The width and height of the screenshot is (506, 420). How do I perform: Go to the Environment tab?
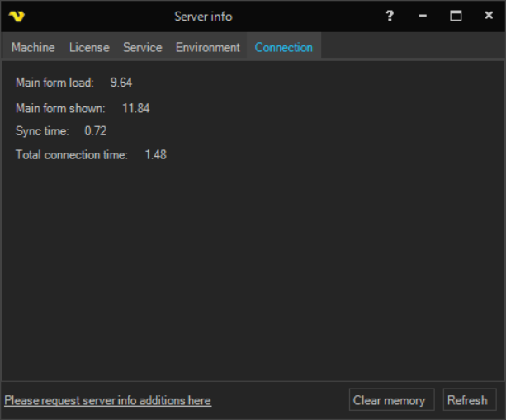point(207,47)
